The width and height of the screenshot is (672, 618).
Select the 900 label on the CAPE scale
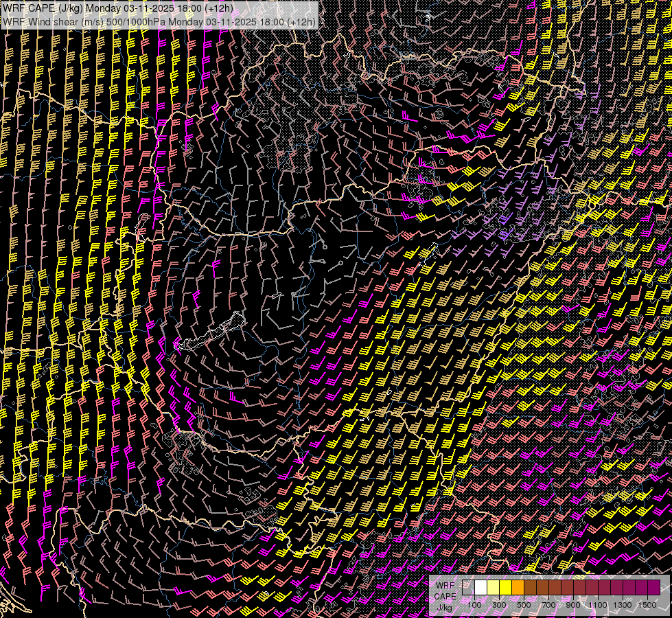(573, 605)
